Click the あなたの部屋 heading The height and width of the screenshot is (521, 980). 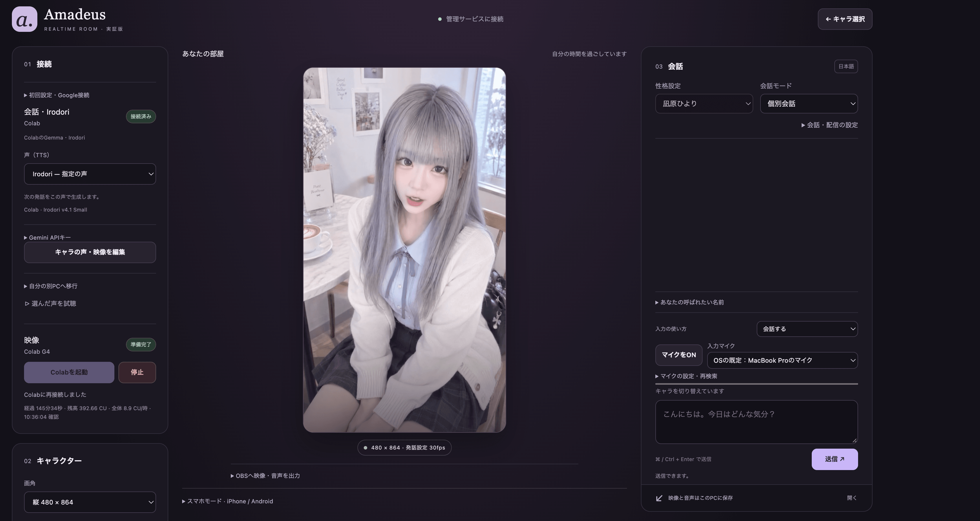[203, 54]
